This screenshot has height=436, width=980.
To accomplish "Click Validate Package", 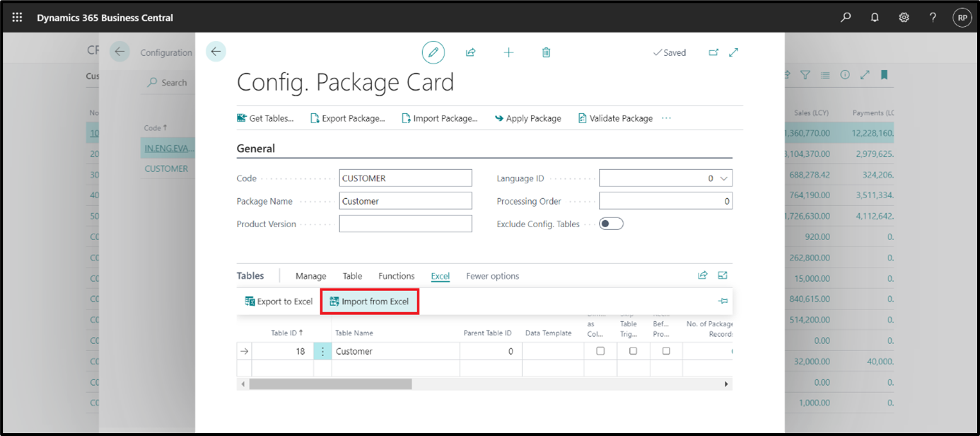I will click(x=615, y=118).
